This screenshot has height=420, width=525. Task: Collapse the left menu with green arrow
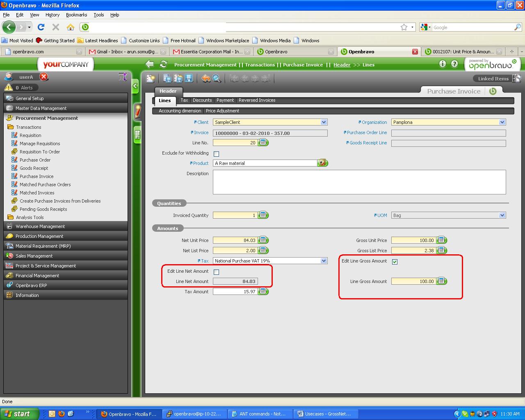pos(135,86)
